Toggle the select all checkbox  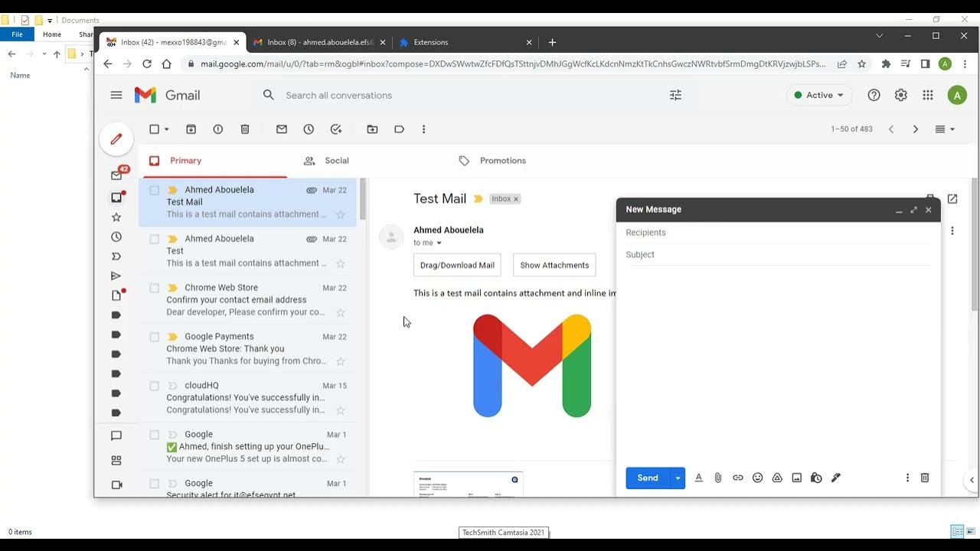(x=154, y=129)
